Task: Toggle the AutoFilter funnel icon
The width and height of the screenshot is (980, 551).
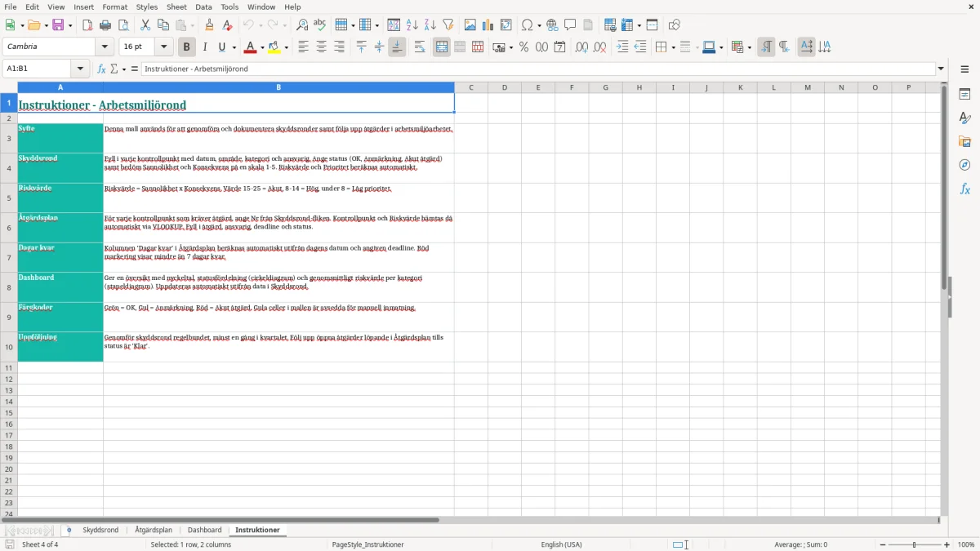Action: pos(448,25)
